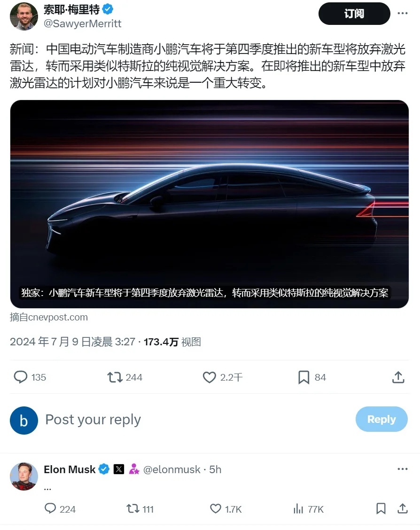Open more options for the main post
This screenshot has height=530, width=420.
coord(403,13)
